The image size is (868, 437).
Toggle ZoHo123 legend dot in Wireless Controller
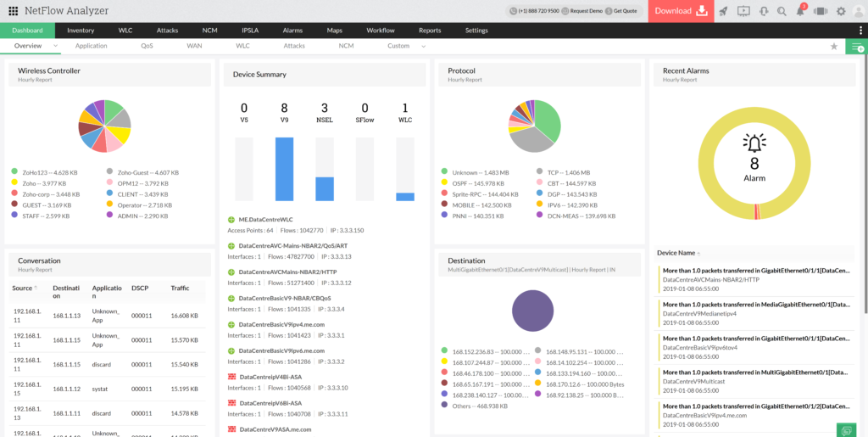15,172
